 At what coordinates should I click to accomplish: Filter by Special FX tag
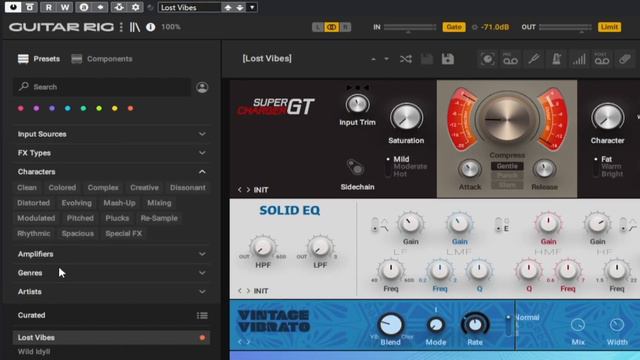(124, 233)
